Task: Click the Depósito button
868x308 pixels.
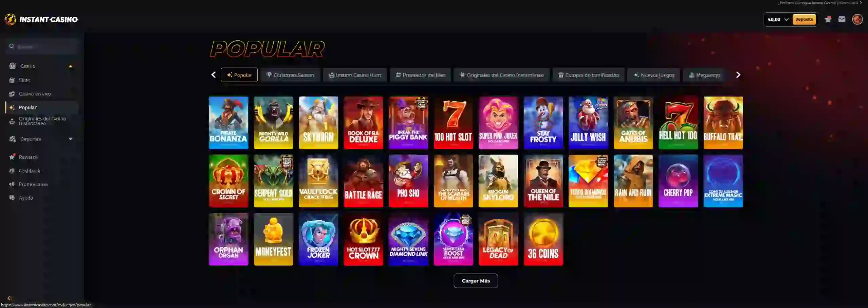Action: click(804, 19)
